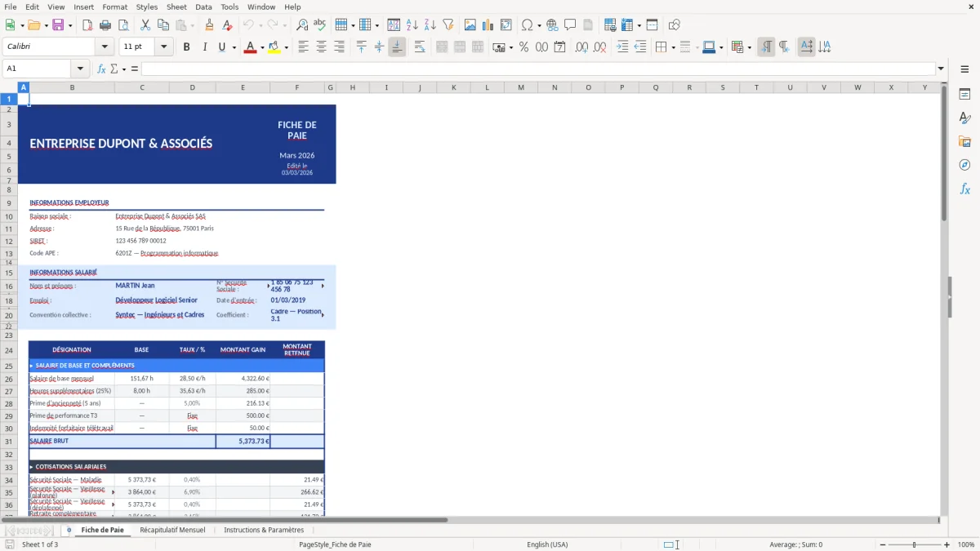Switch to the Récapitulatif Mensuel sheet
The image size is (980, 551).
(172, 529)
